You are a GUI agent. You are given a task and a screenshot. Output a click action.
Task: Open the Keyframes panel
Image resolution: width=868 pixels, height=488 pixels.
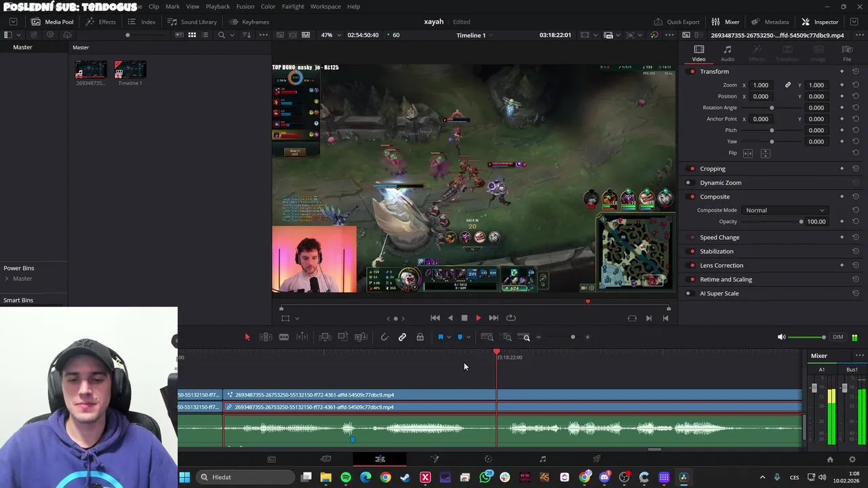(x=250, y=22)
